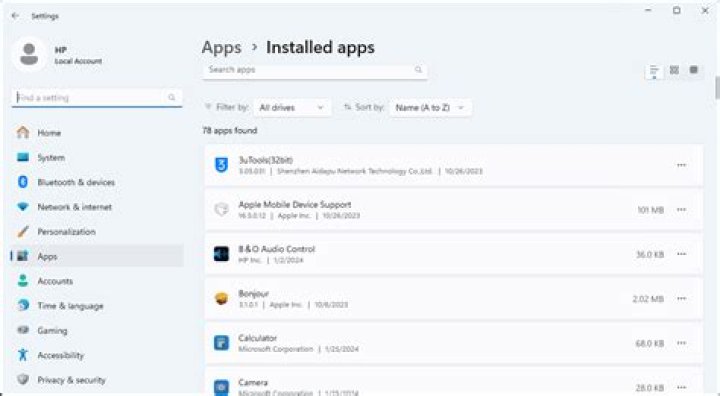The width and height of the screenshot is (720, 396).
Task: Click the search icon in Find a setting box
Action: (x=172, y=97)
